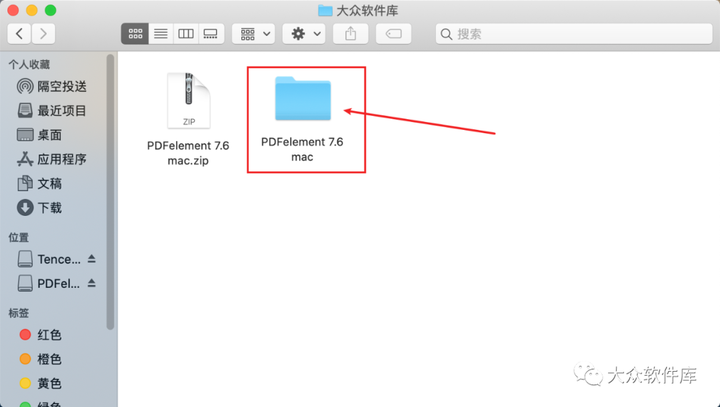Switch to gallery view mode
The width and height of the screenshot is (720, 407).
[211, 34]
